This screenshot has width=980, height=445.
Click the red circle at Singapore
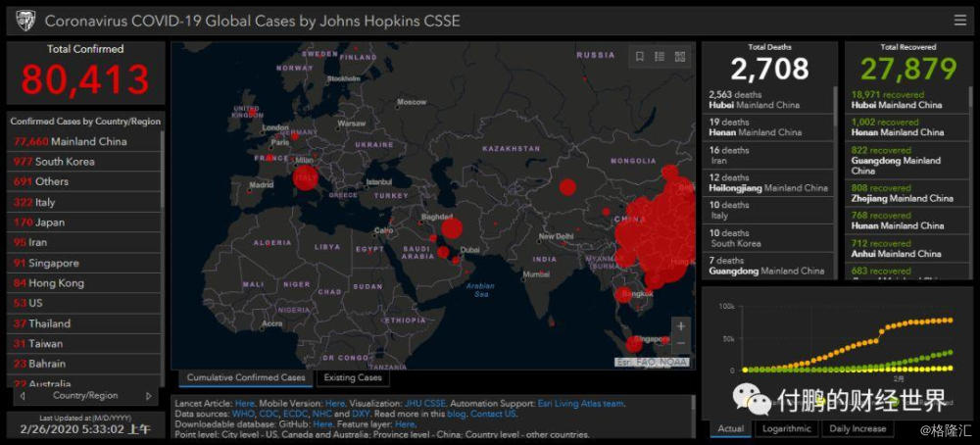633,344
